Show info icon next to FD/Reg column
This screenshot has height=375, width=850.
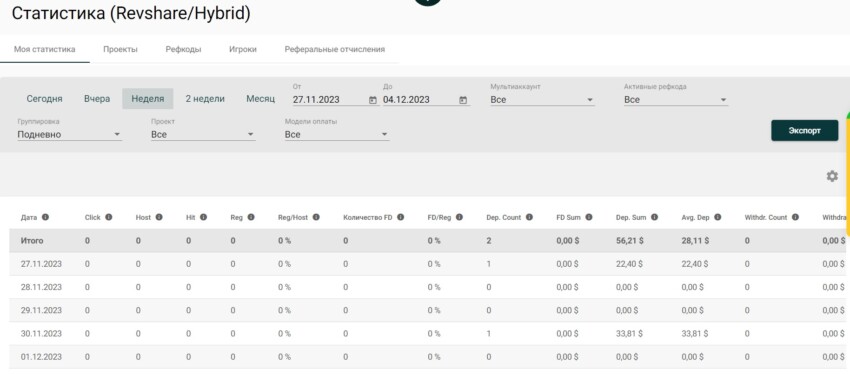point(459,217)
